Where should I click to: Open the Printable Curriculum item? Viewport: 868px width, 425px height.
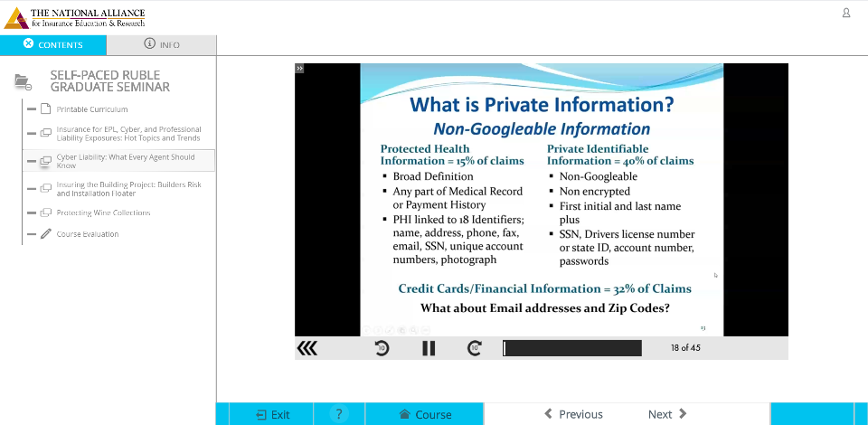92,109
